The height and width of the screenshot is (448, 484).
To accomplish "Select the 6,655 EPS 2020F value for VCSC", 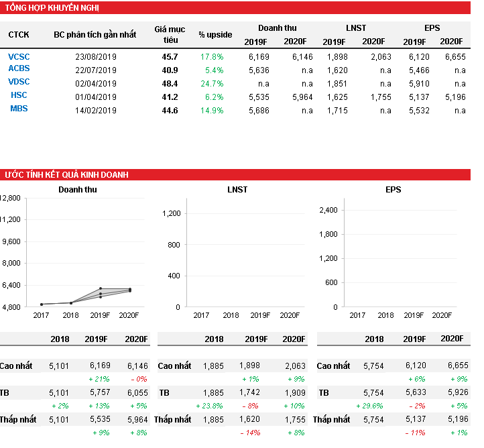I will (455, 58).
